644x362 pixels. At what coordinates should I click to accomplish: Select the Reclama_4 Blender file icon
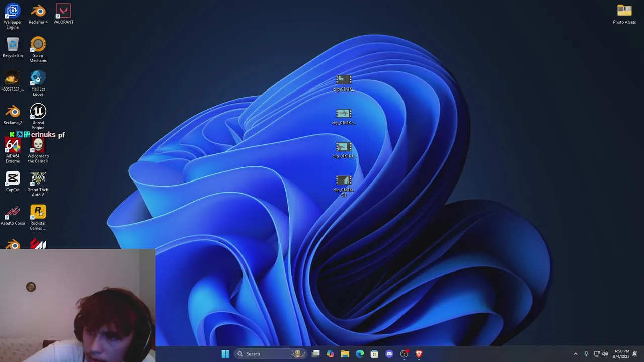coord(38,14)
